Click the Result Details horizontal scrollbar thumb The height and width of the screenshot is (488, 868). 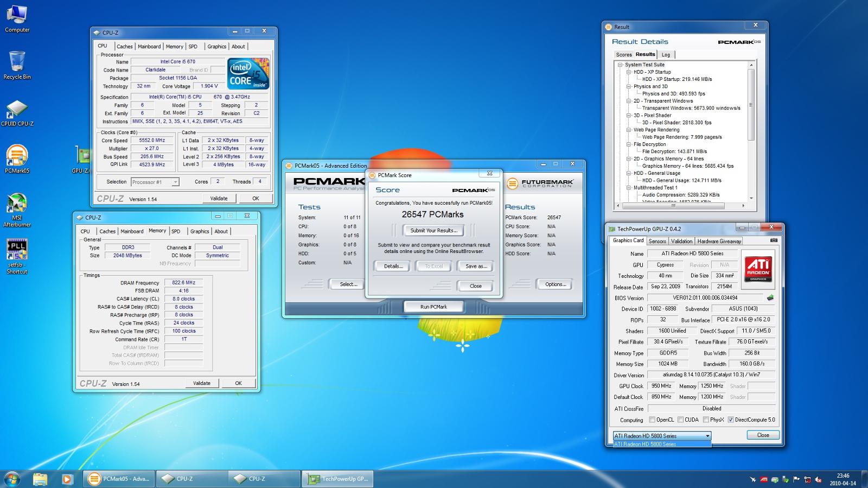[x=673, y=206]
